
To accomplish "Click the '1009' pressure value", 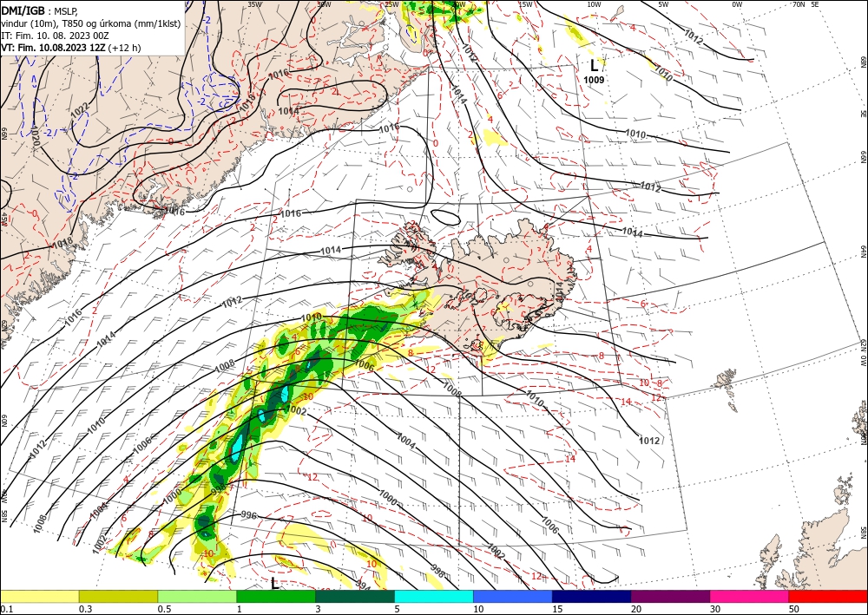I will coord(594,80).
